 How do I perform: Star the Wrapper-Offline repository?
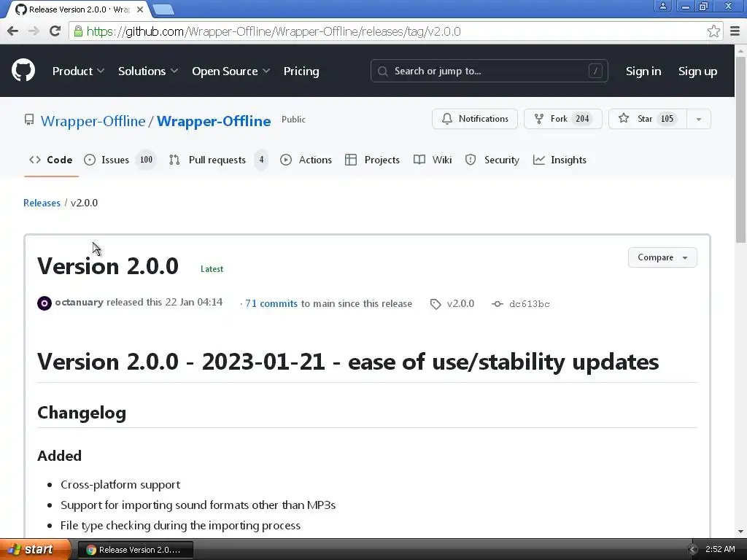tap(648, 119)
